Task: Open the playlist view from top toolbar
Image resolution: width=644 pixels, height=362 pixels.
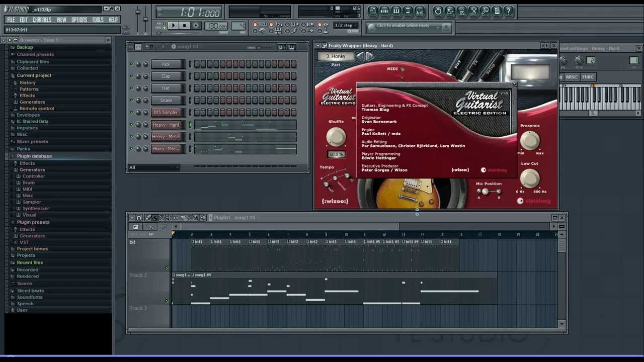Action: tap(373, 11)
